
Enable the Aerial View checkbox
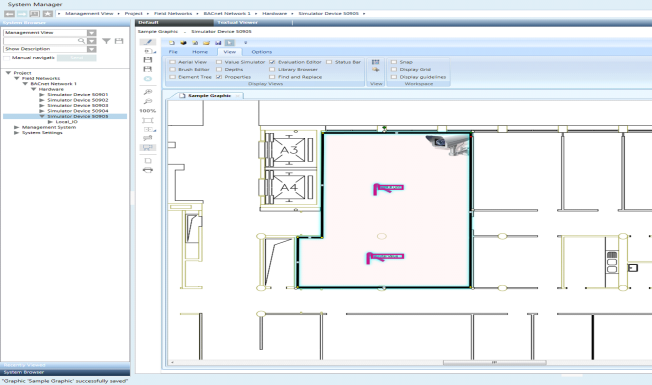[173, 62]
